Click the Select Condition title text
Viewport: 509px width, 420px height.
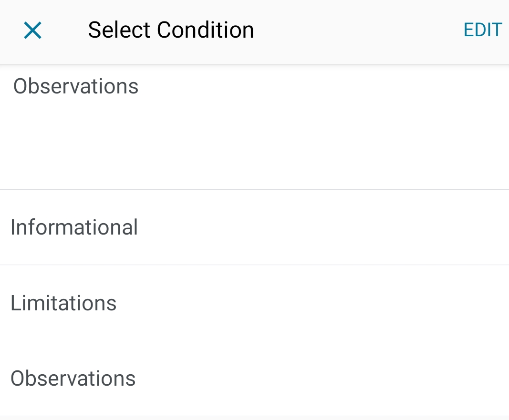171,30
